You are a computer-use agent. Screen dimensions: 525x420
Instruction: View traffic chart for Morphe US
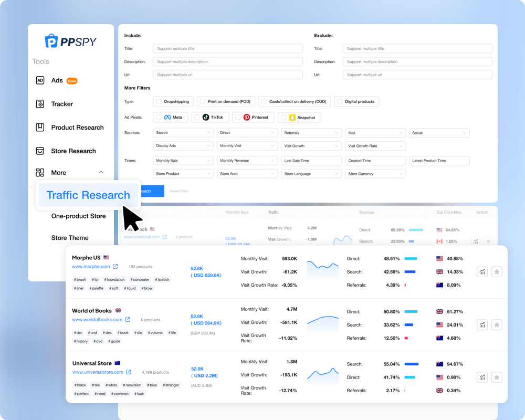pyautogui.click(x=482, y=272)
